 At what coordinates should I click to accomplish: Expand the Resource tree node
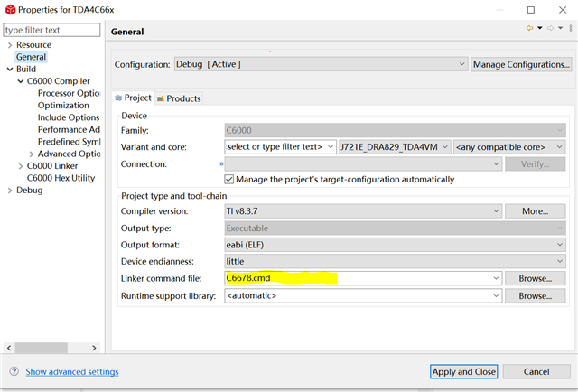click(9, 45)
